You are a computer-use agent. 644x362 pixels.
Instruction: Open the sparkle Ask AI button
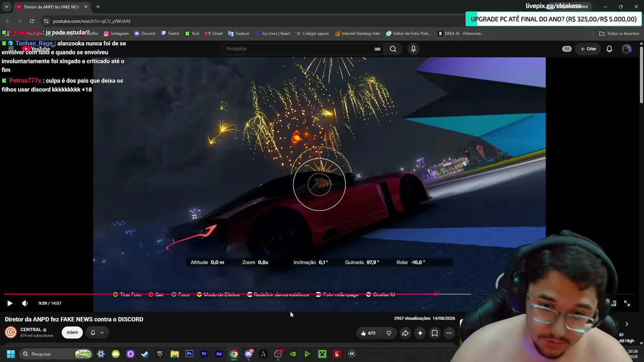[420, 333]
